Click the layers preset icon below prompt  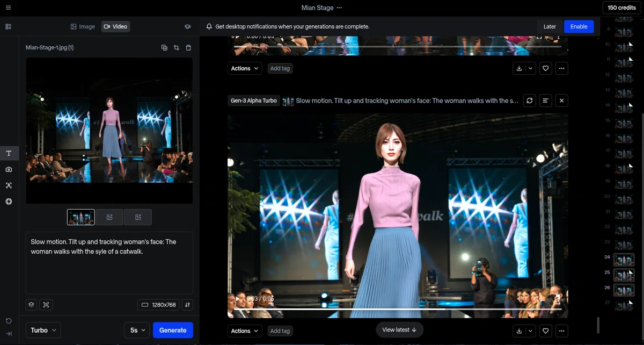pos(31,305)
